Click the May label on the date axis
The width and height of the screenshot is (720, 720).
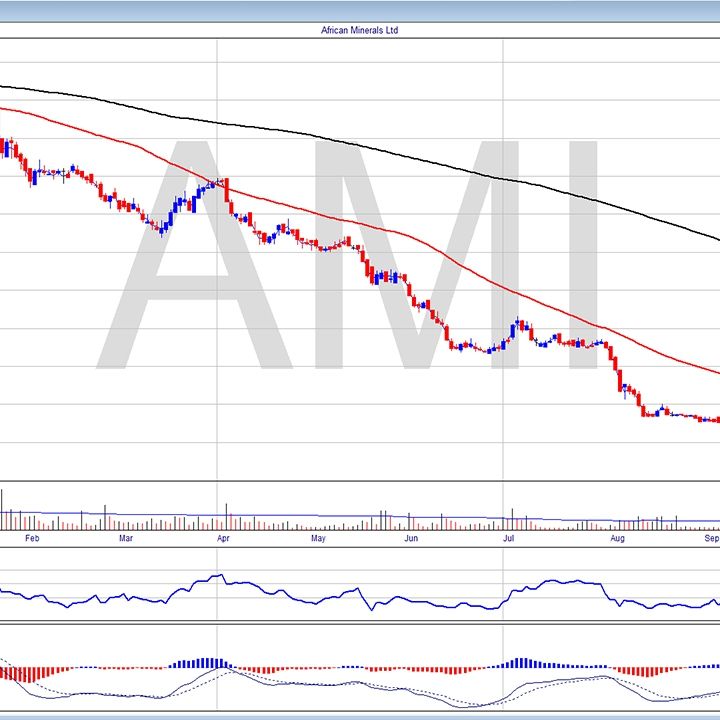tap(318, 539)
